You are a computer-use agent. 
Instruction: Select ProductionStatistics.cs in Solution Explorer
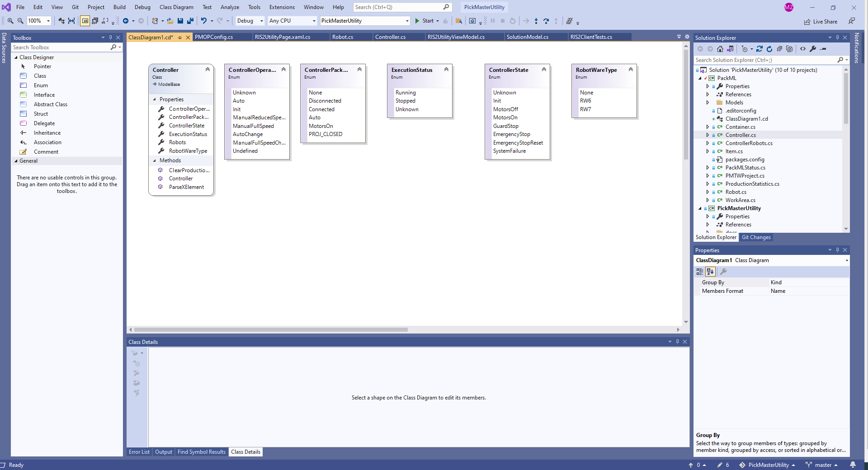coord(752,184)
